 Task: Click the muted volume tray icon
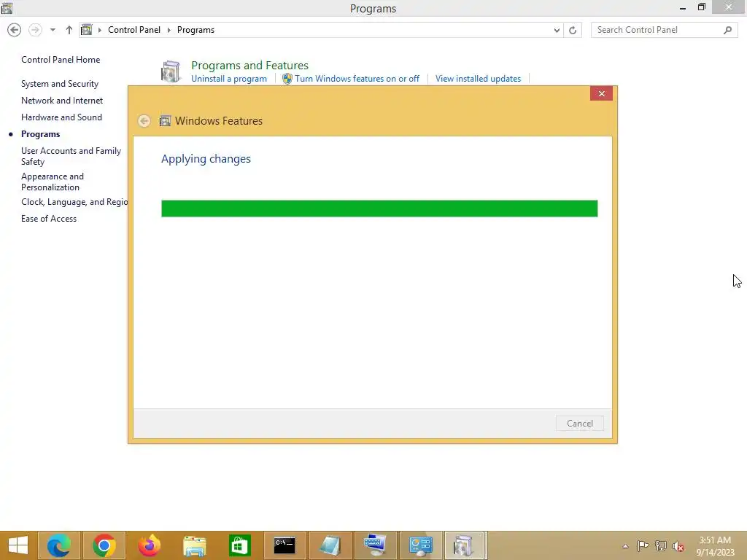(678, 546)
